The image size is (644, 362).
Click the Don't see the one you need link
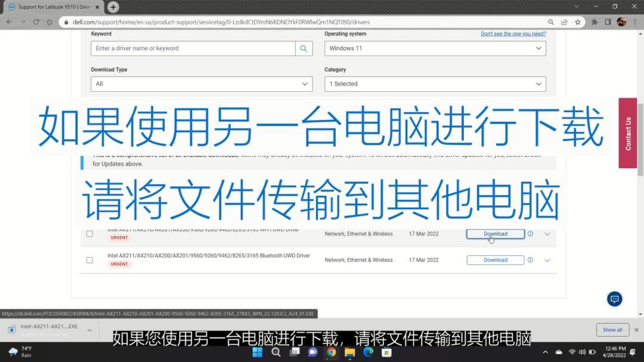513,34
